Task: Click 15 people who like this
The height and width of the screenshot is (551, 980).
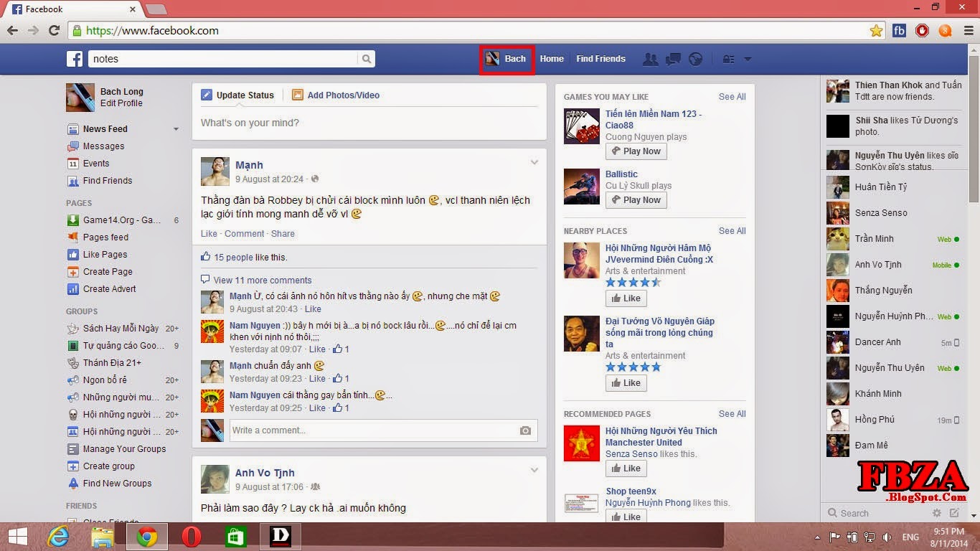Action: tap(233, 258)
